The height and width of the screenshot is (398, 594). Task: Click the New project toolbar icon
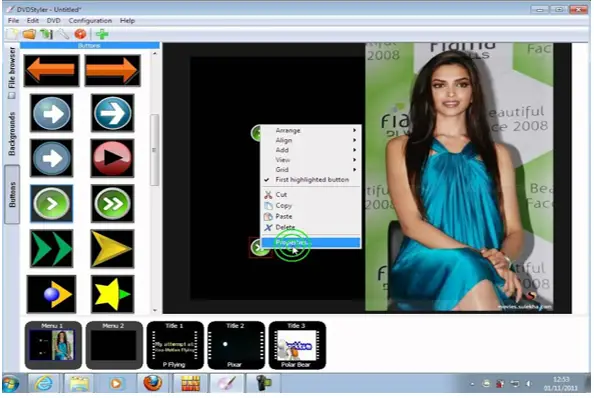pos(12,34)
